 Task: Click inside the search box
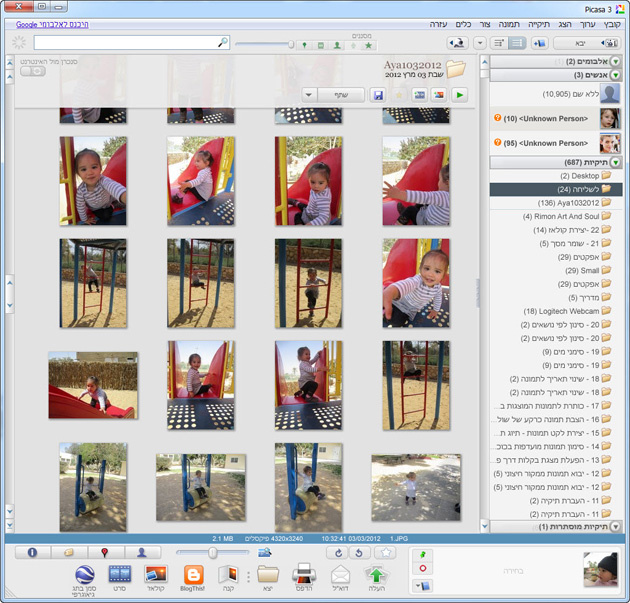pos(132,43)
